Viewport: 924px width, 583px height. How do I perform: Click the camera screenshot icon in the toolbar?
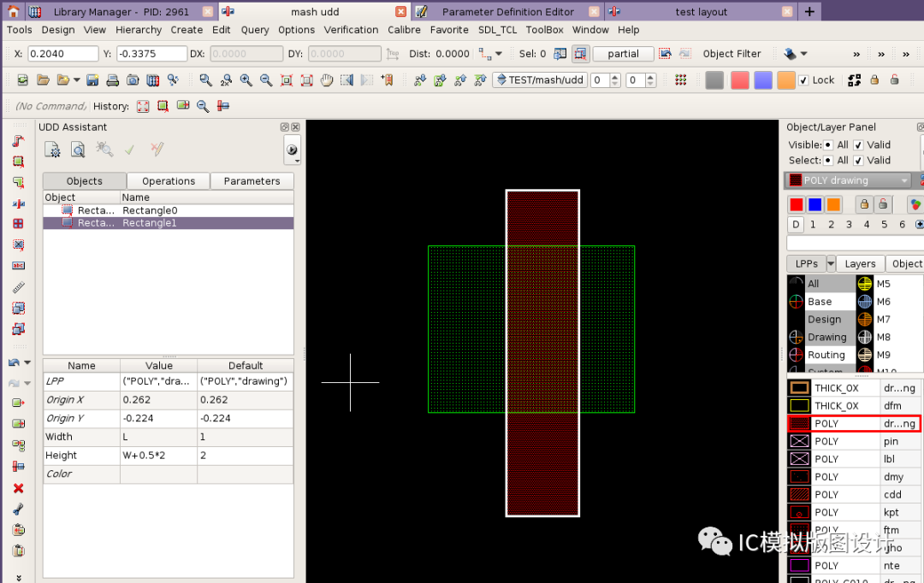click(x=133, y=81)
